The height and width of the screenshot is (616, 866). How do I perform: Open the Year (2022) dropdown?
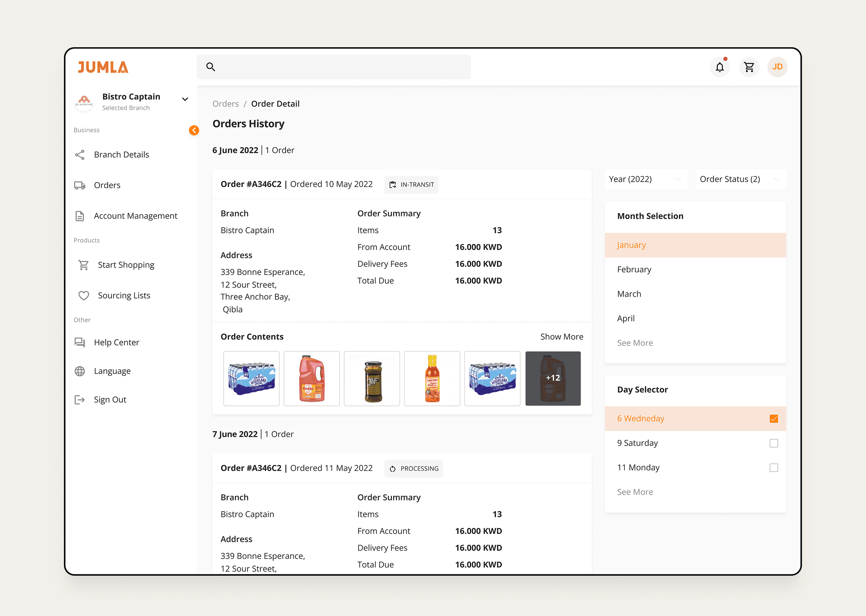click(x=645, y=179)
